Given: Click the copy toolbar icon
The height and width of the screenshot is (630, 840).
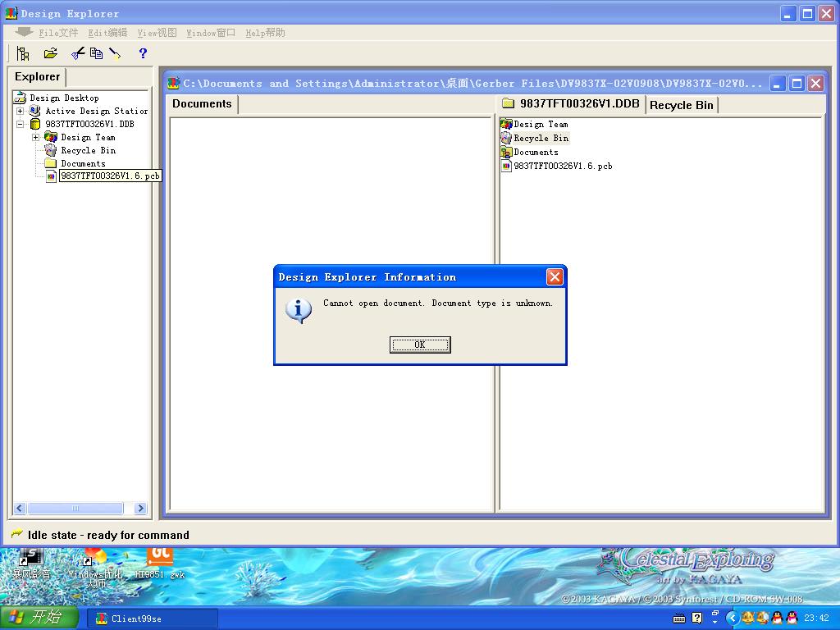Looking at the screenshot, I should point(97,53).
